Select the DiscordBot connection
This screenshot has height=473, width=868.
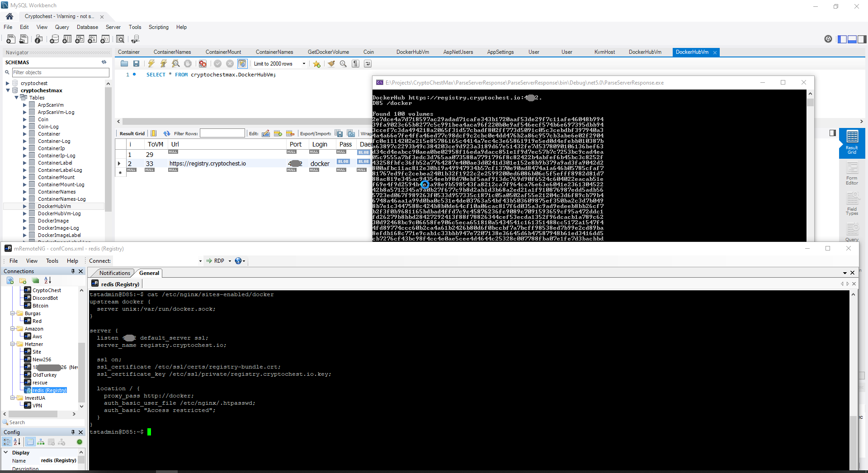[45, 298]
